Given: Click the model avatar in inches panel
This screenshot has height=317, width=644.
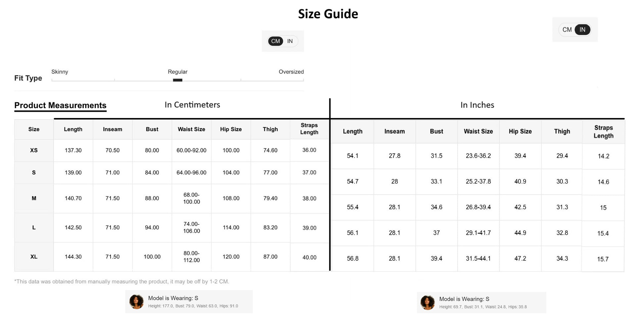Looking at the screenshot, I should (x=427, y=302).
